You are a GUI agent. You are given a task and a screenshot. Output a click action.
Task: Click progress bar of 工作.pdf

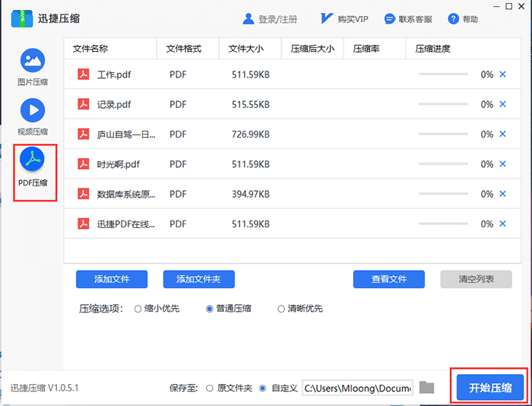pos(443,74)
